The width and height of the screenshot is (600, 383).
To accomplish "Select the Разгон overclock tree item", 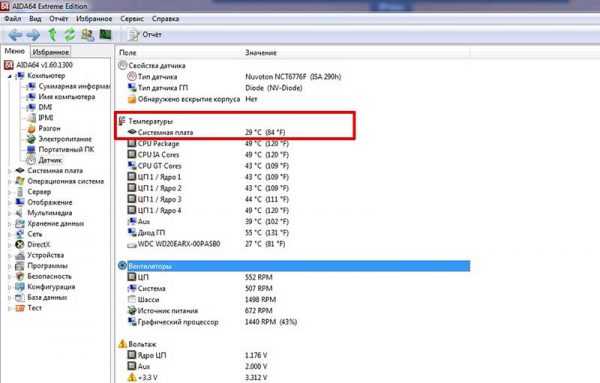I will click(x=49, y=129).
